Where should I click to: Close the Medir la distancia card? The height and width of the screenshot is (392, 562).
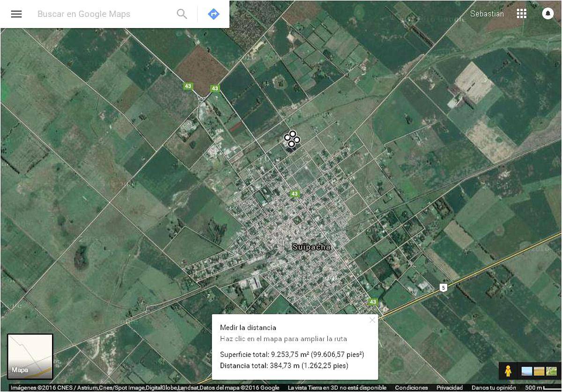(x=372, y=320)
